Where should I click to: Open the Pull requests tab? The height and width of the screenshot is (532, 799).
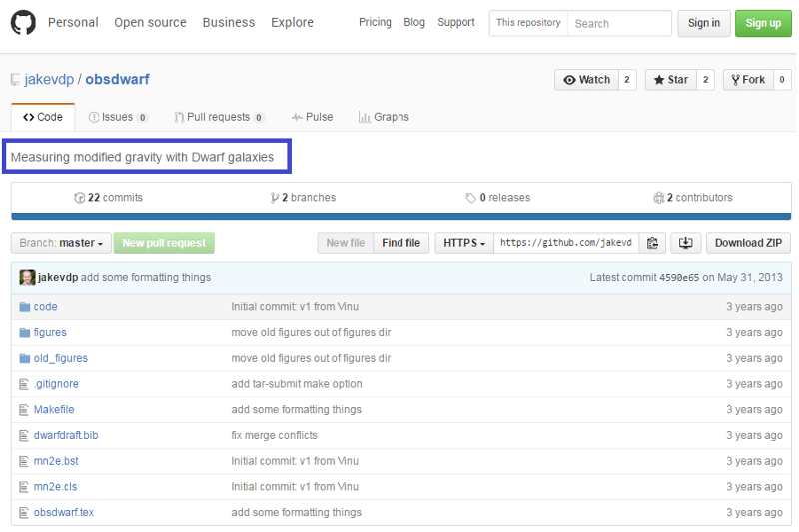pos(219,117)
